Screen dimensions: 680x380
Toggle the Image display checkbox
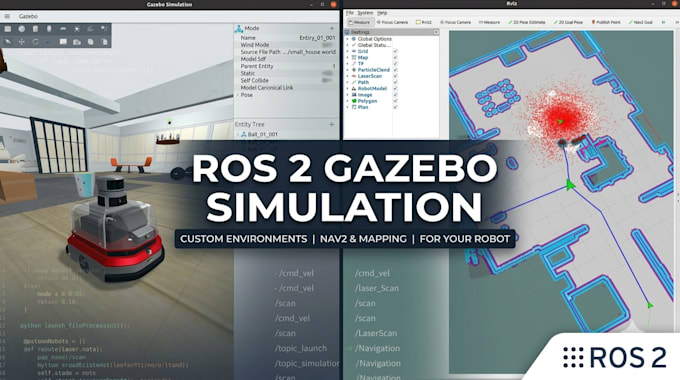pyautogui.click(x=395, y=95)
